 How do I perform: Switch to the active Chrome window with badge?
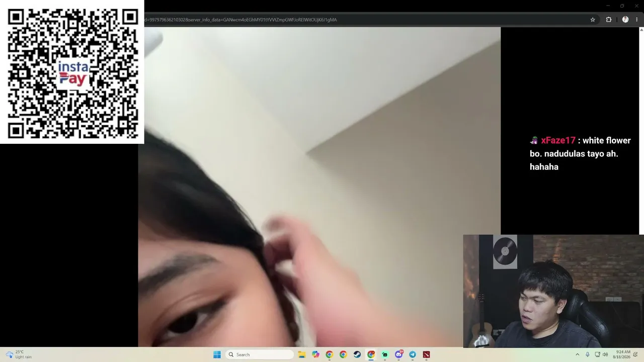click(x=371, y=354)
